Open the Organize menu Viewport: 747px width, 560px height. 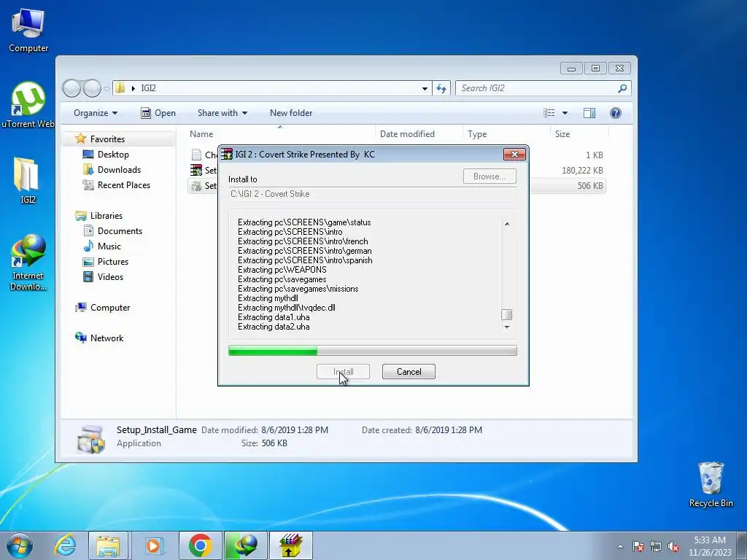point(96,113)
